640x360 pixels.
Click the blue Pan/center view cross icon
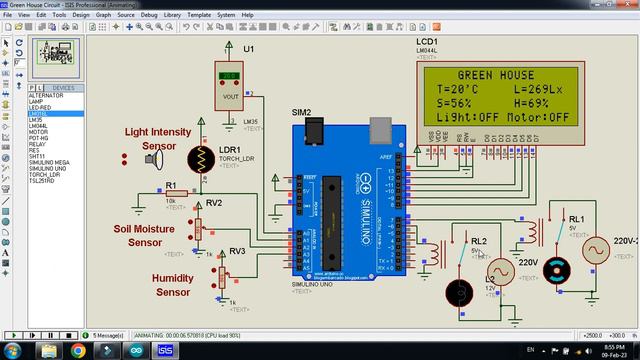coord(129,27)
